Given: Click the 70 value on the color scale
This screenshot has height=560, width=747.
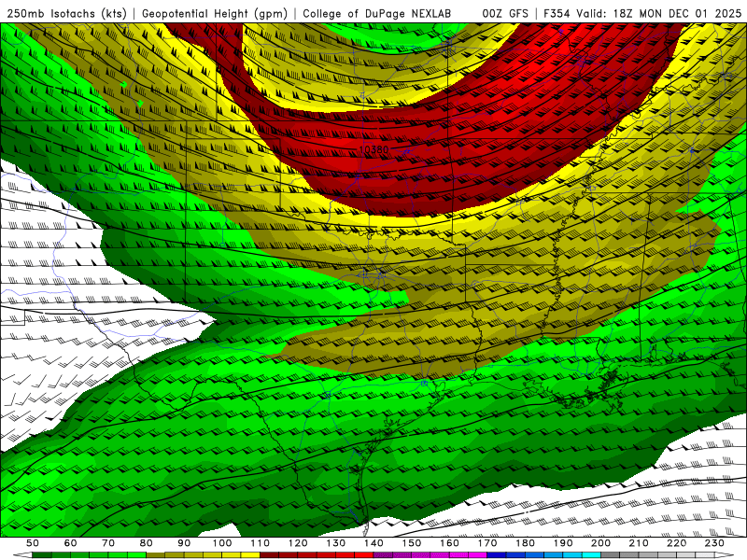Looking at the screenshot, I should (108, 543).
